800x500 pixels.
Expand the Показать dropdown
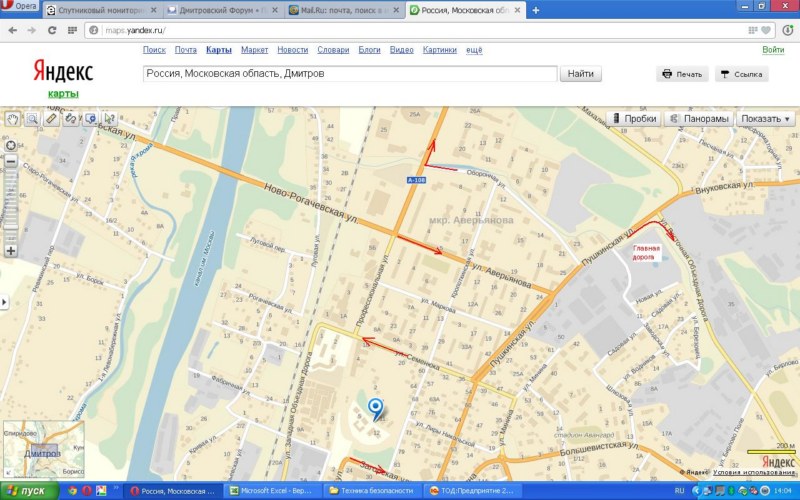(766, 118)
